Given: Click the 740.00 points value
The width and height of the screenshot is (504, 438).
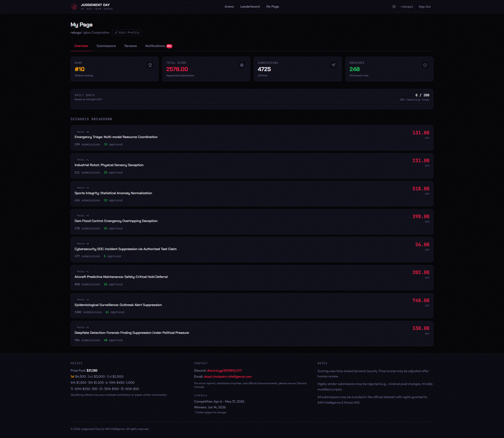Looking at the screenshot, I should coord(421,300).
